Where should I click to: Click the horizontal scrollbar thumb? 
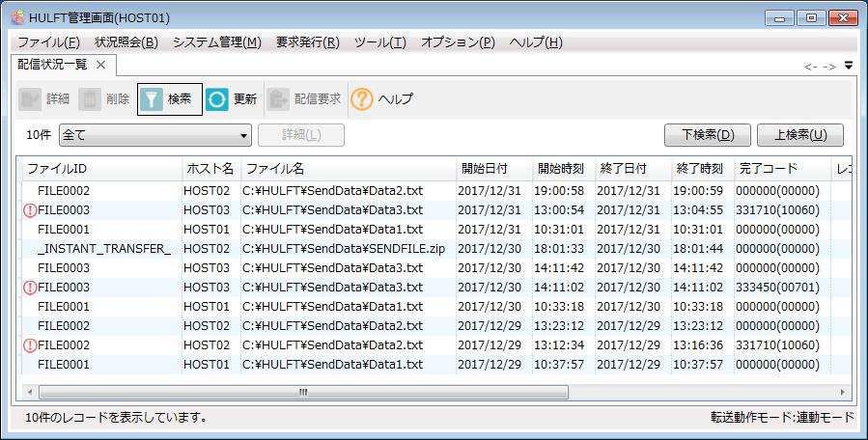click(x=303, y=393)
